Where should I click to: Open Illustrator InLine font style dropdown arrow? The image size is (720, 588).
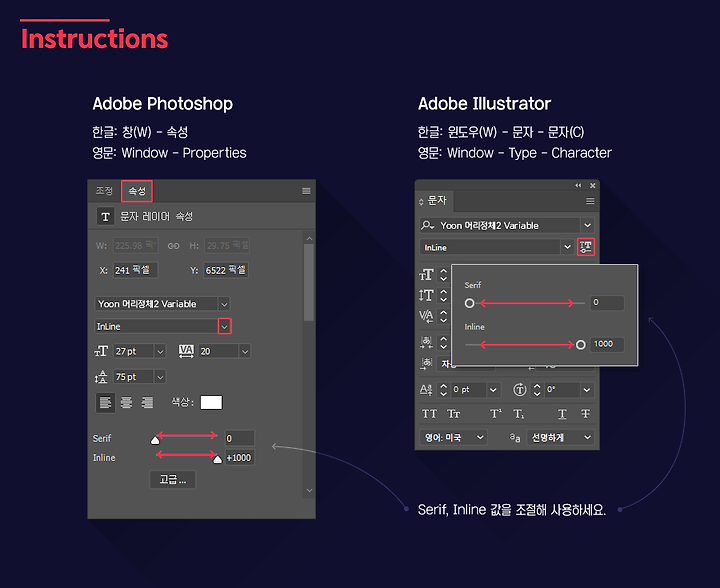[x=568, y=247]
